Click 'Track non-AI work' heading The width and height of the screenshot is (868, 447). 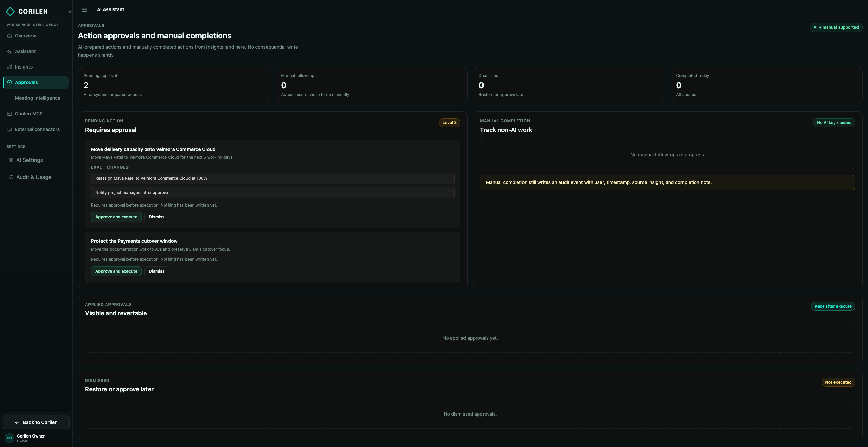point(506,130)
